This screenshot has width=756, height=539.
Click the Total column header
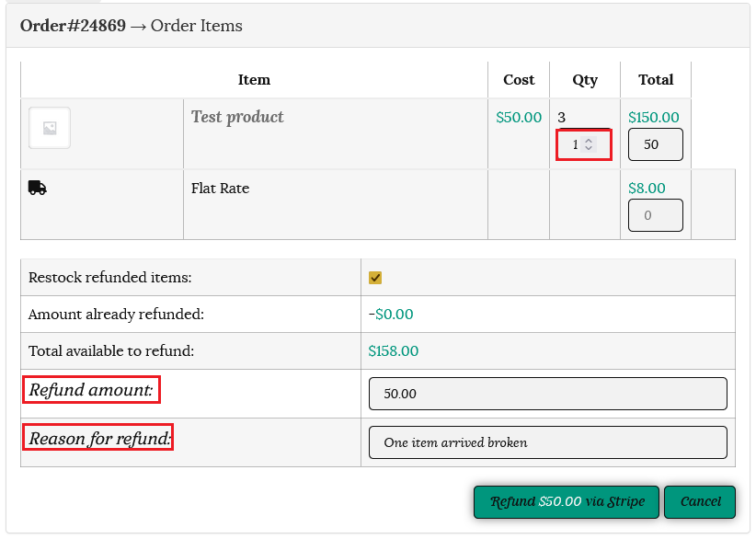point(656,80)
